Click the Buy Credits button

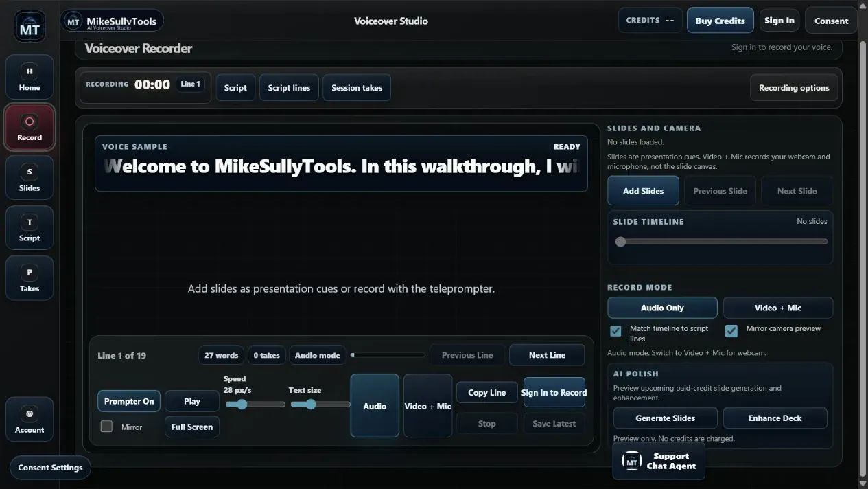(x=720, y=21)
